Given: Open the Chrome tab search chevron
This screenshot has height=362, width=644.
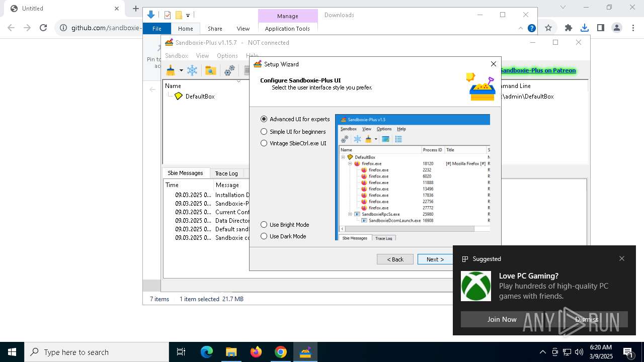Looking at the screenshot, I should [x=563, y=7].
